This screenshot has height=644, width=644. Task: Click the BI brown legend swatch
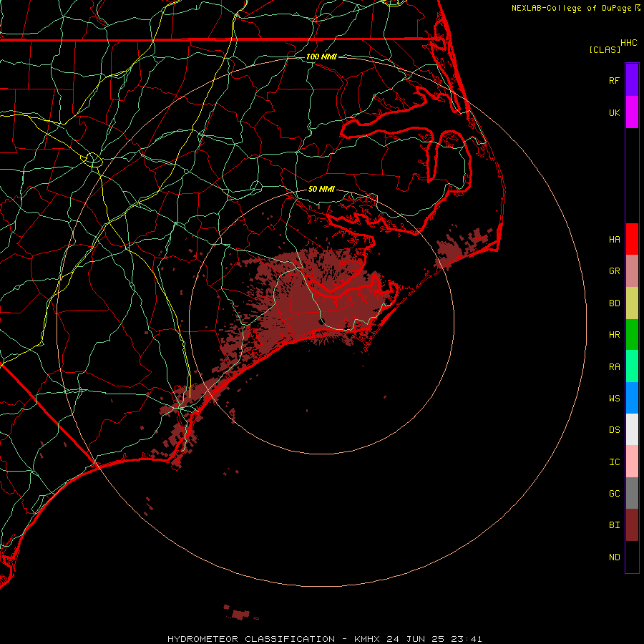632,525
